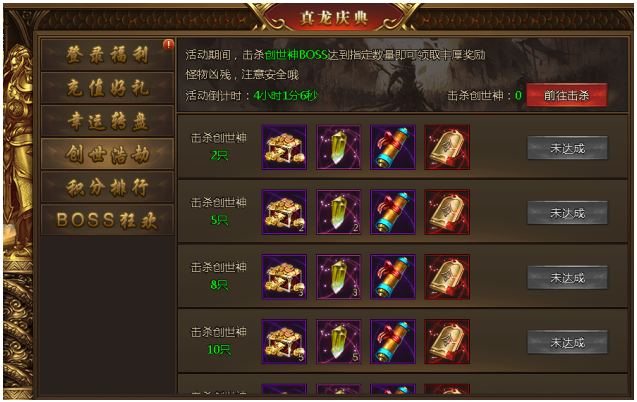The height and width of the screenshot is (402, 637).
Task: Click the red-ribbon scroll in the 10只 row
Action: point(393,341)
